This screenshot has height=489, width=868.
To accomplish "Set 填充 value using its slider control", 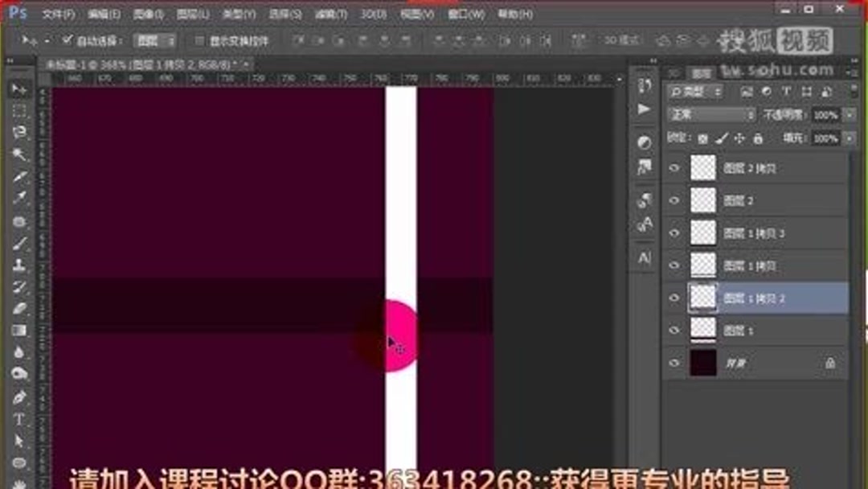I will tap(850, 138).
